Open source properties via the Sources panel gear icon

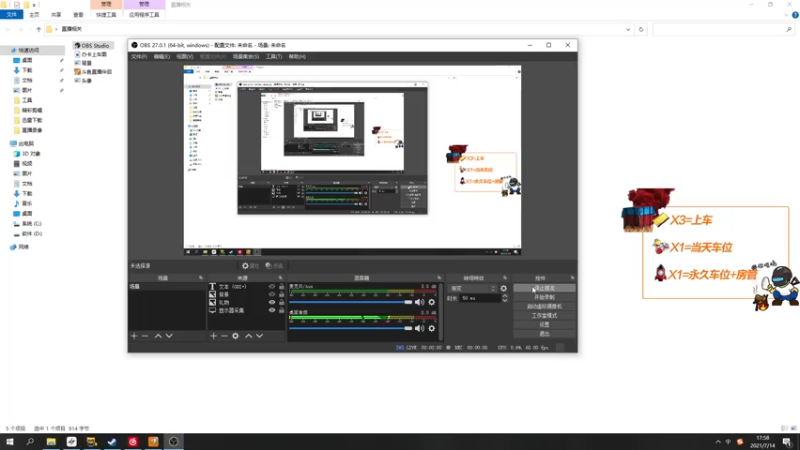pyautogui.click(x=236, y=336)
